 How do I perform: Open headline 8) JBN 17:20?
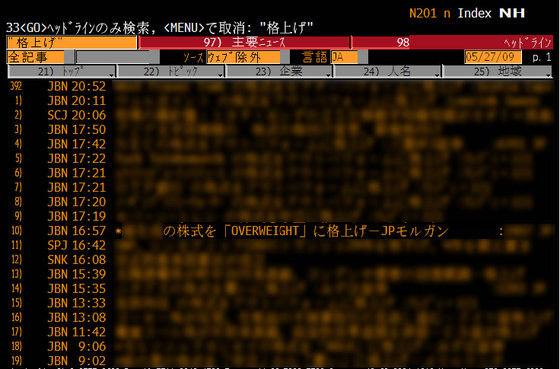[280, 202]
